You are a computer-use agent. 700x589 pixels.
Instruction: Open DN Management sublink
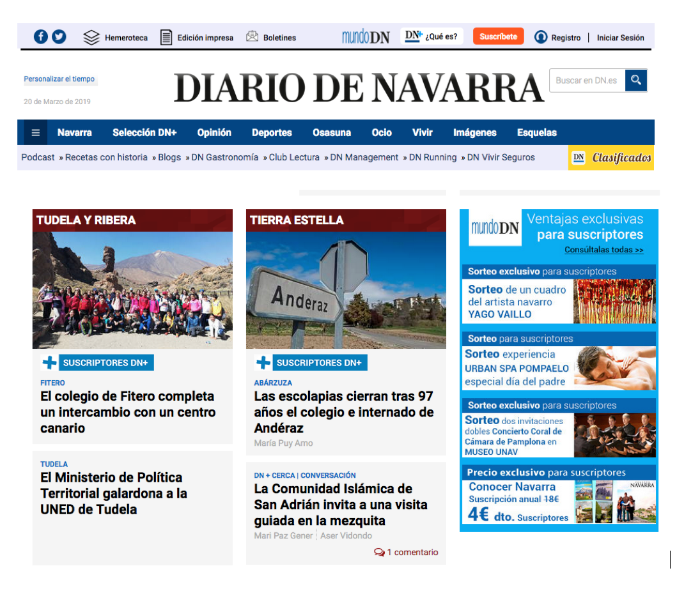[x=364, y=158]
